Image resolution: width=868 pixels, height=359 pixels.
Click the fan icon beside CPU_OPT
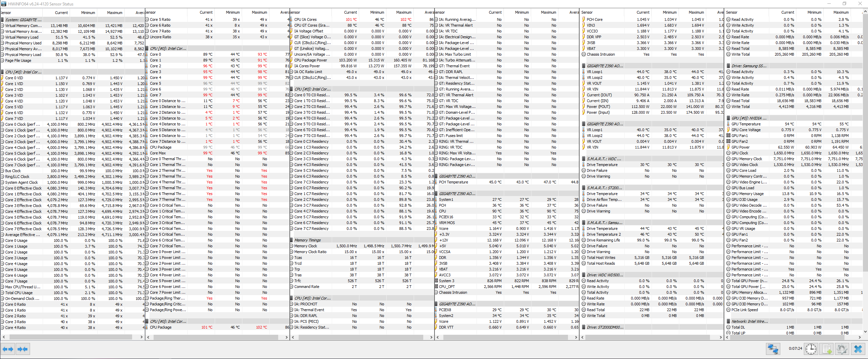436,287
